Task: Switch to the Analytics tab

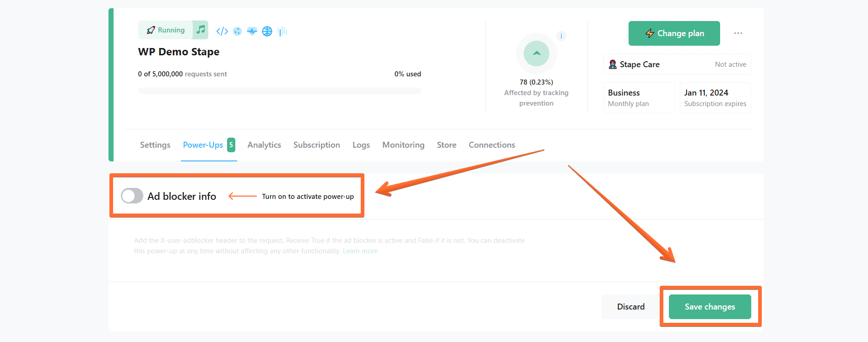Action: click(x=264, y=145)
